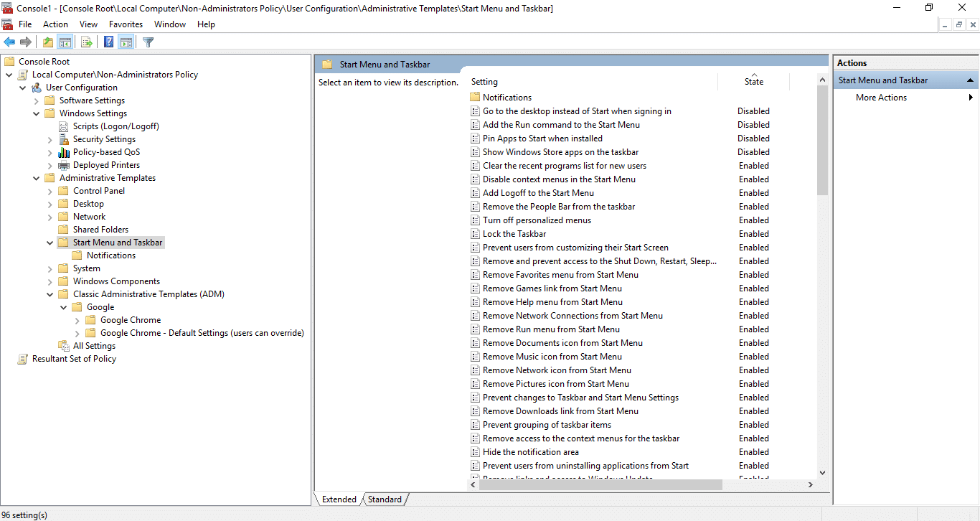
Task: Select 'Remove Games link from Start Menu'
Action: (x=552, y=288)
